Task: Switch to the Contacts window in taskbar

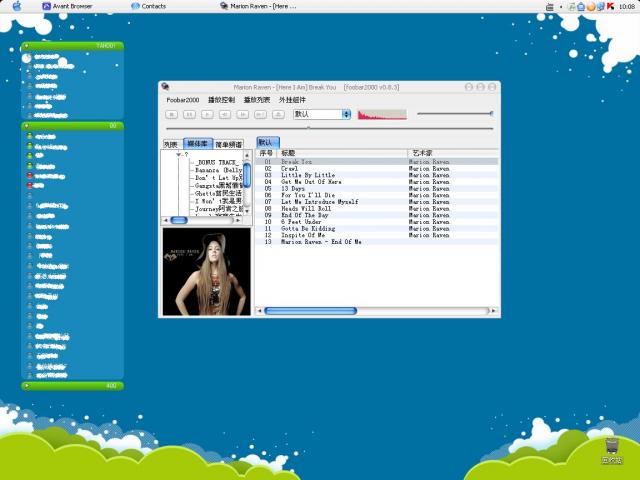Action: pos(149,6)
